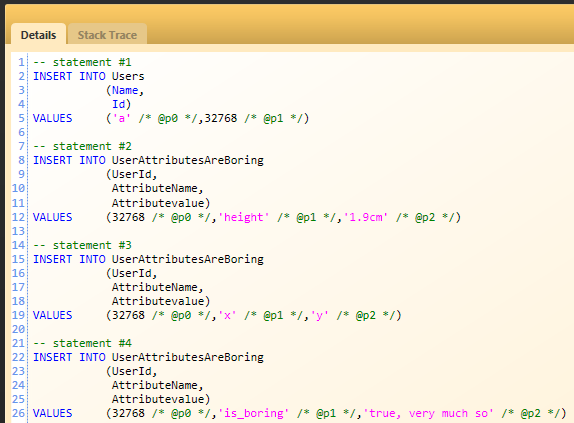Screen dimensions: 574x423
Task: Click 'AttributeName,' on line 24
Action: click(157, 385)
